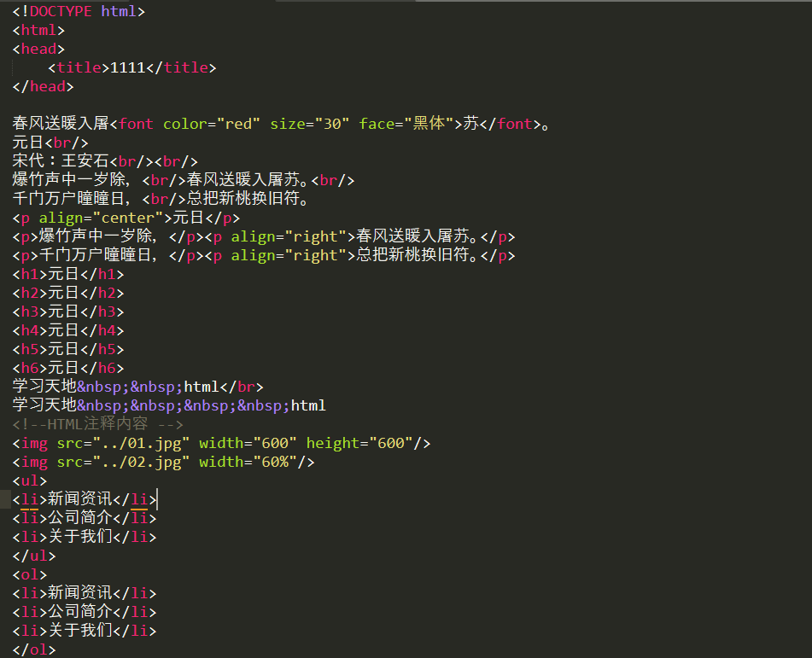This screenshot has width=812, height=658.
Task: Click 新闻资讯 on the active cursor line
Action: pos(79,499)
